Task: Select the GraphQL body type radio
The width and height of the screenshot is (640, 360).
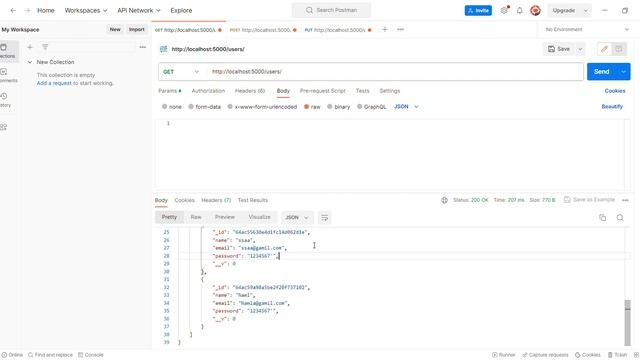Action: click(359, 107)
